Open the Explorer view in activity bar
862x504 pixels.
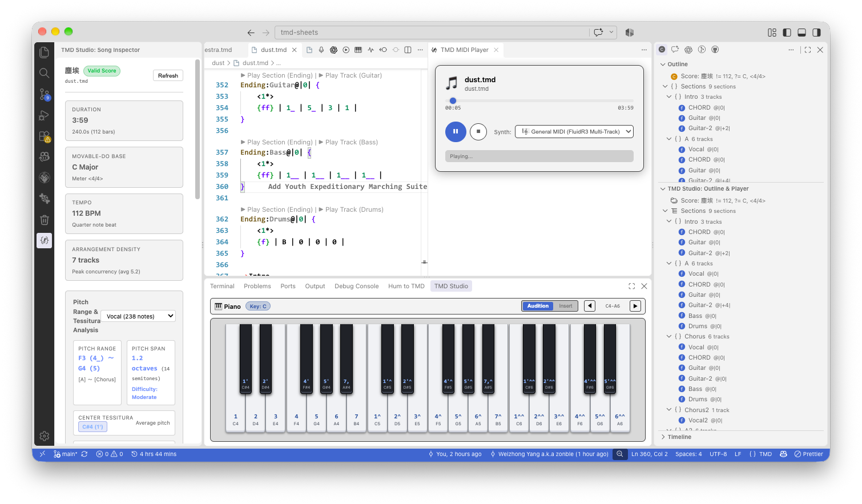pos(44,53)
